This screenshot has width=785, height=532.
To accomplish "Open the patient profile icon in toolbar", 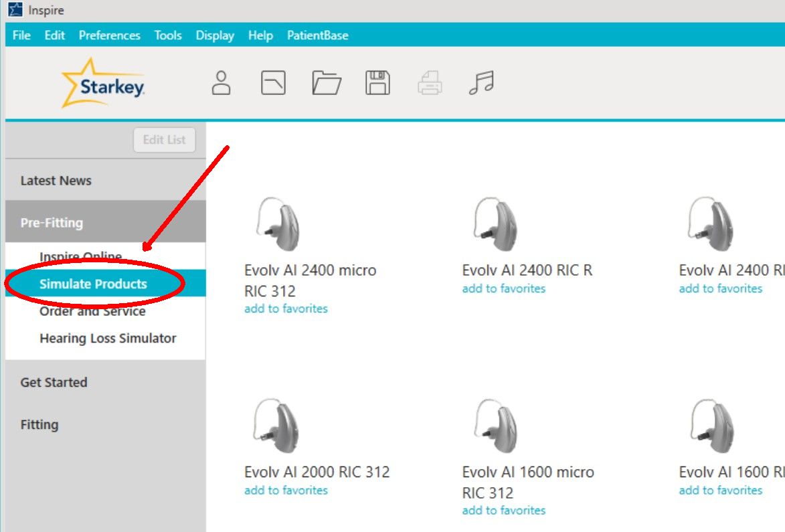I will point(222,82).
